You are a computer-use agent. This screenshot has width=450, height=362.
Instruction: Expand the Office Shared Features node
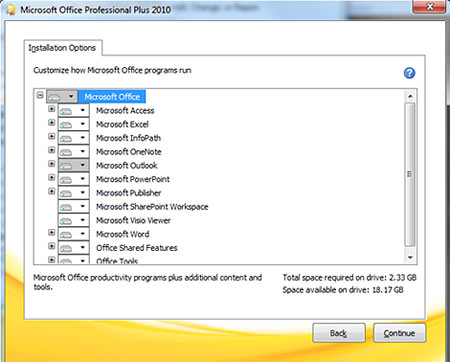(51, 246)
